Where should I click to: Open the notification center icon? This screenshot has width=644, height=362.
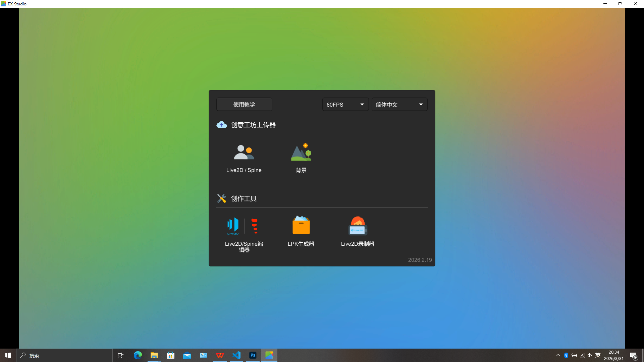click(633, 356)
